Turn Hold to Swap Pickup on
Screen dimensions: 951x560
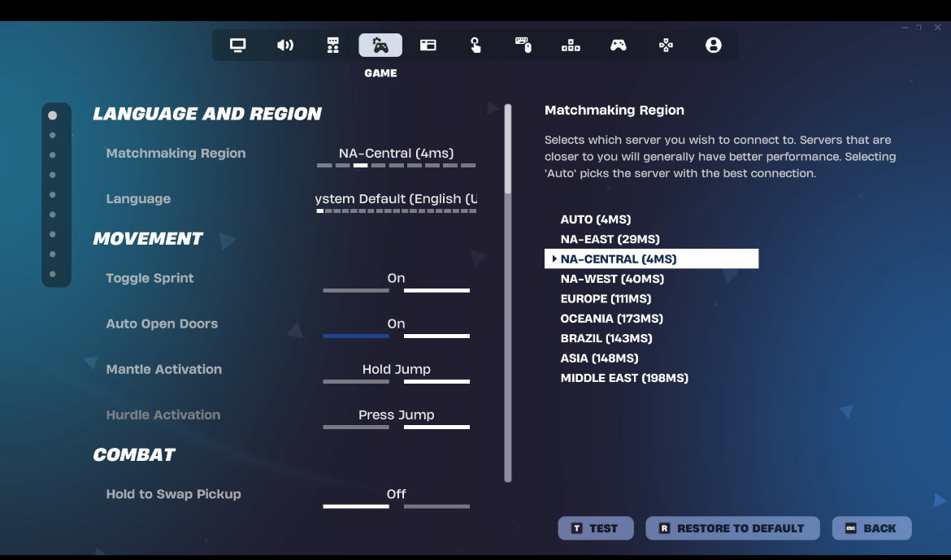tap(436, 506)
